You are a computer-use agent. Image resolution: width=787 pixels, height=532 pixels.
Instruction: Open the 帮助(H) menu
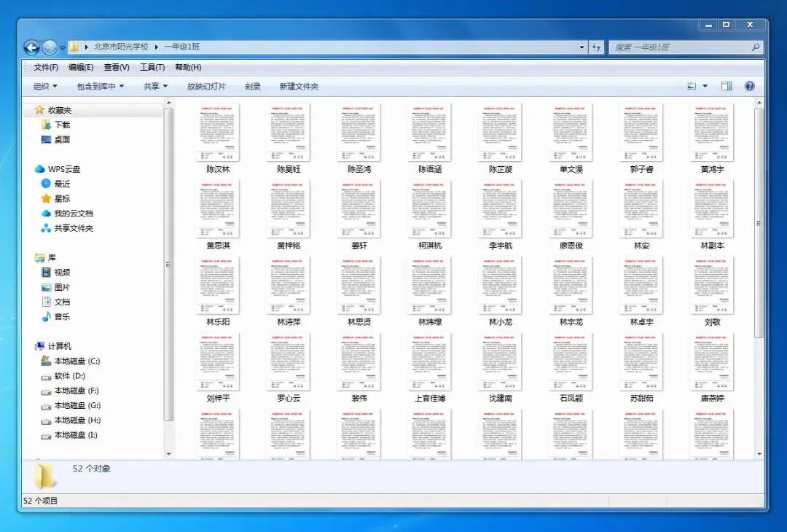pyautogui.click(x=188, y=67)
